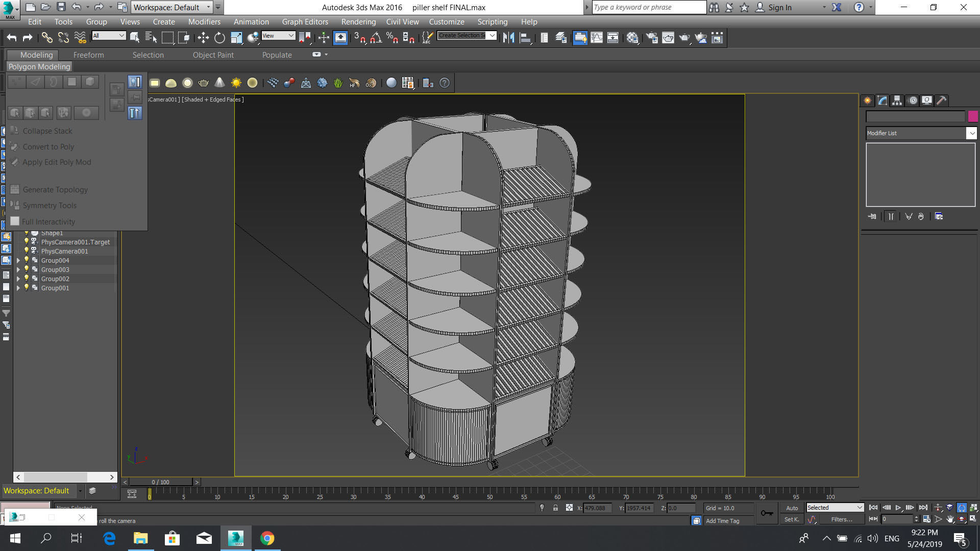Click the time slider 0 / 100 handle
980x551 pixels.
pyautogui.click(x=161, y=482)
